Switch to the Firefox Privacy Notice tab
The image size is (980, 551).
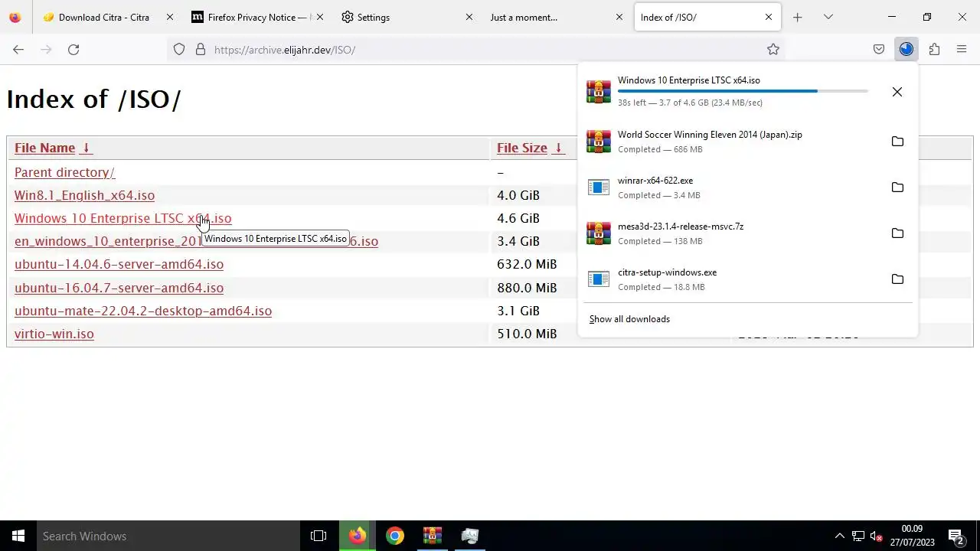[x=258, y=17]
